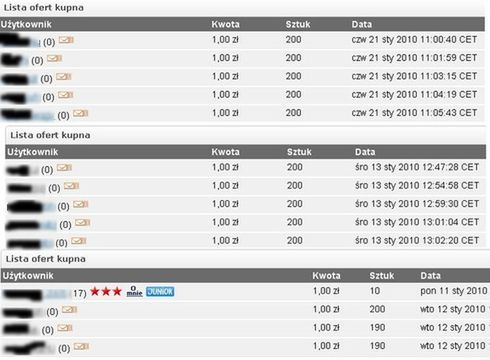Click envelope icon in 11:04:19 row

click(65, 95)
